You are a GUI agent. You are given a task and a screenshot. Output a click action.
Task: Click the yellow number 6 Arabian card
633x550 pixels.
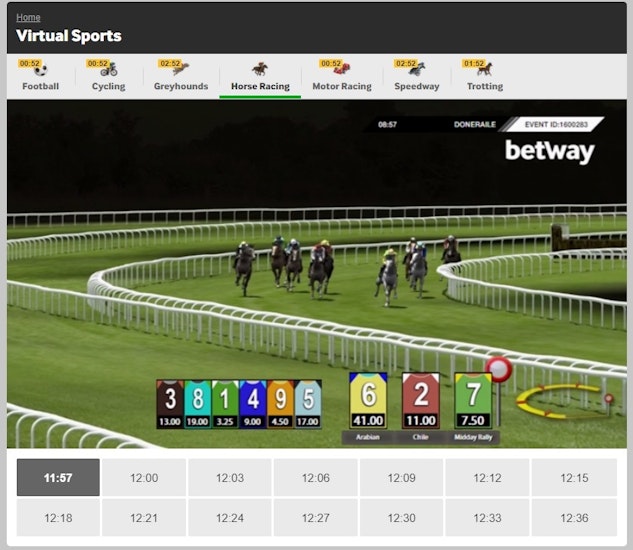click(x=368, y=401)
